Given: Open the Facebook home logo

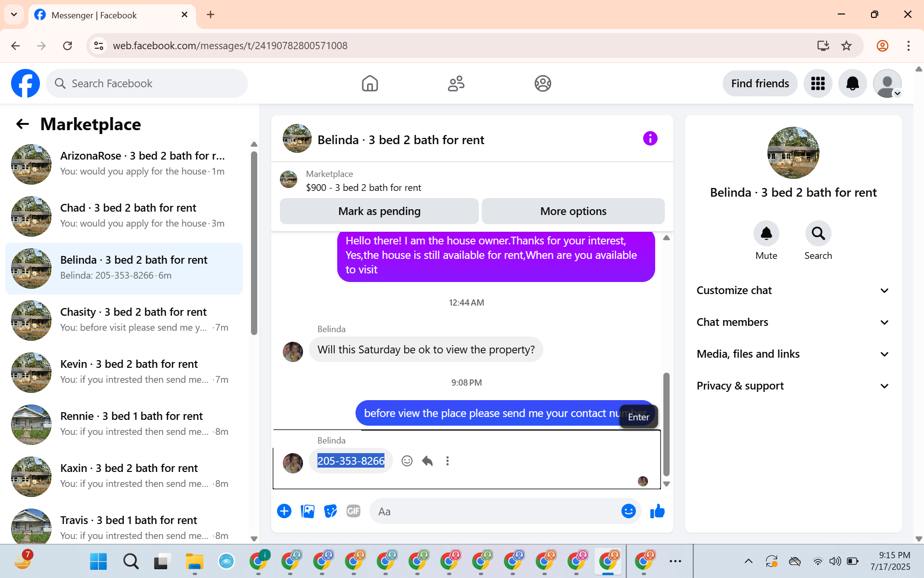Looking at the screenshot, I should pyautogui.click(x=26, y=83).
